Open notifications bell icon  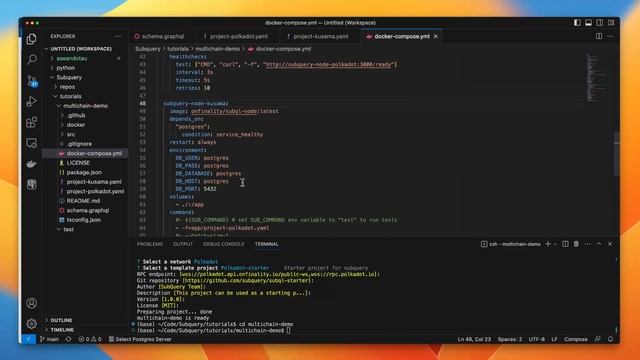pyautogui.click(x=610, y=339)
